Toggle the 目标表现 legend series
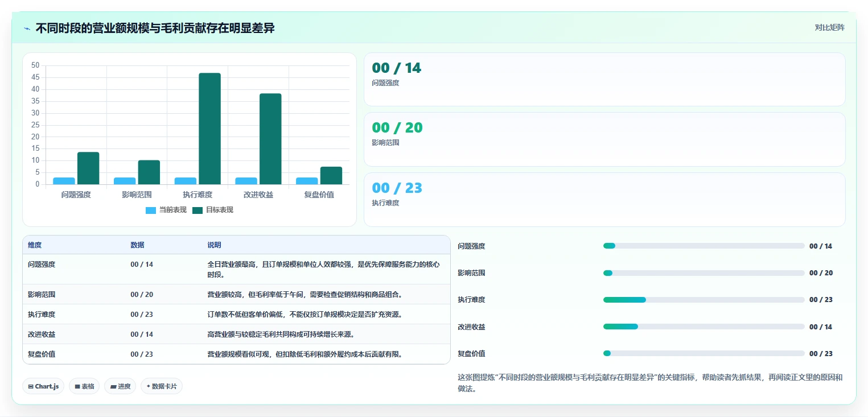 tap(213, 210)
